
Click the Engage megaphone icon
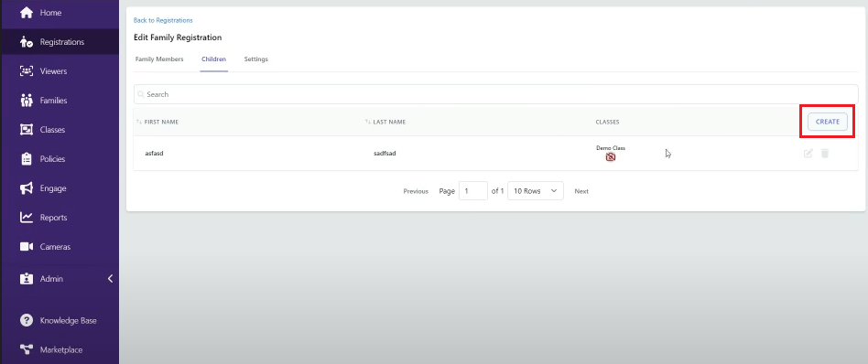tap(27, 188)
